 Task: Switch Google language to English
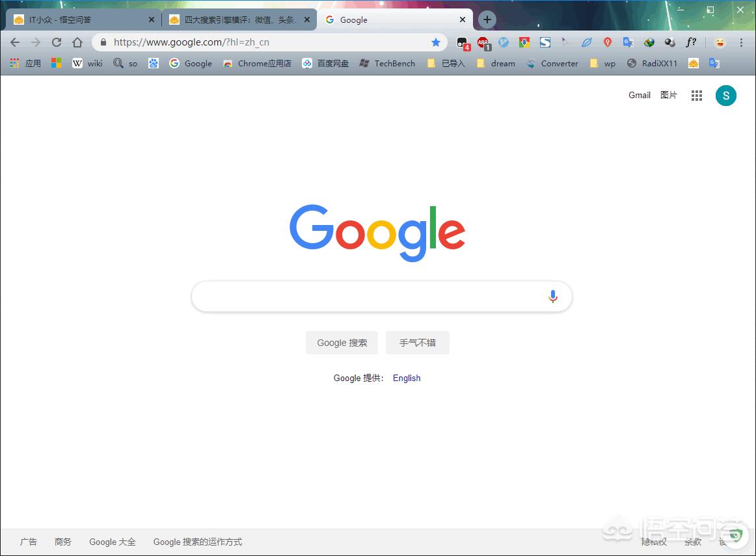407,378
